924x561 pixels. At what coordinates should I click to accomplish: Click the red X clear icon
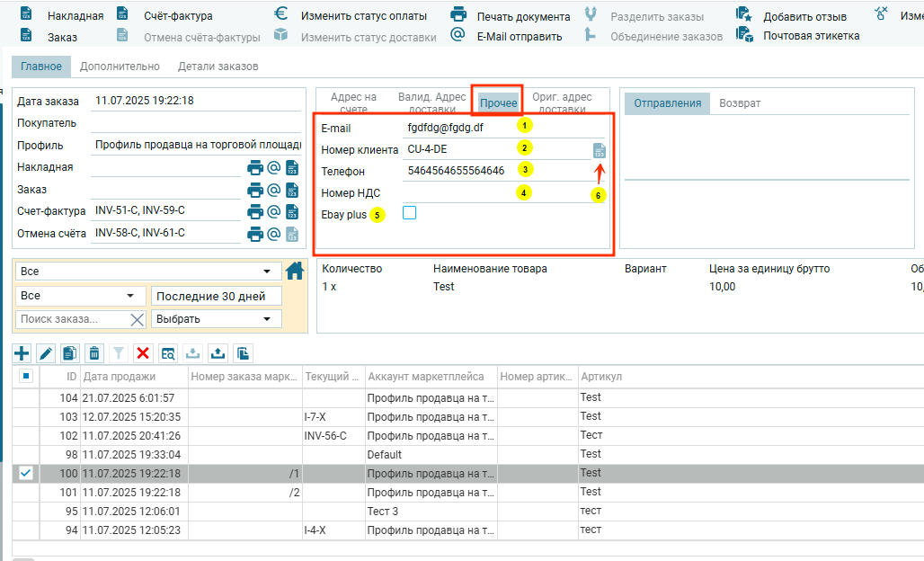(143, 353)
